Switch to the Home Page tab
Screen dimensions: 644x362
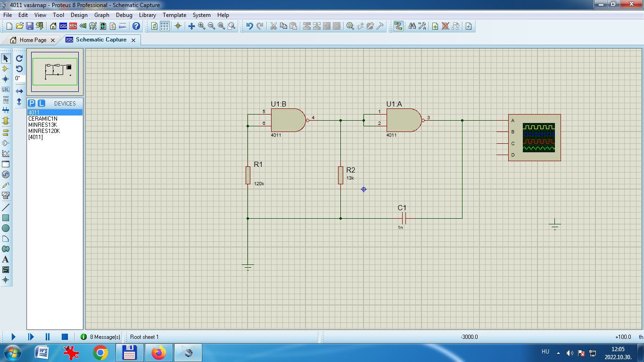pyautogui.click(x=33, y=40)
